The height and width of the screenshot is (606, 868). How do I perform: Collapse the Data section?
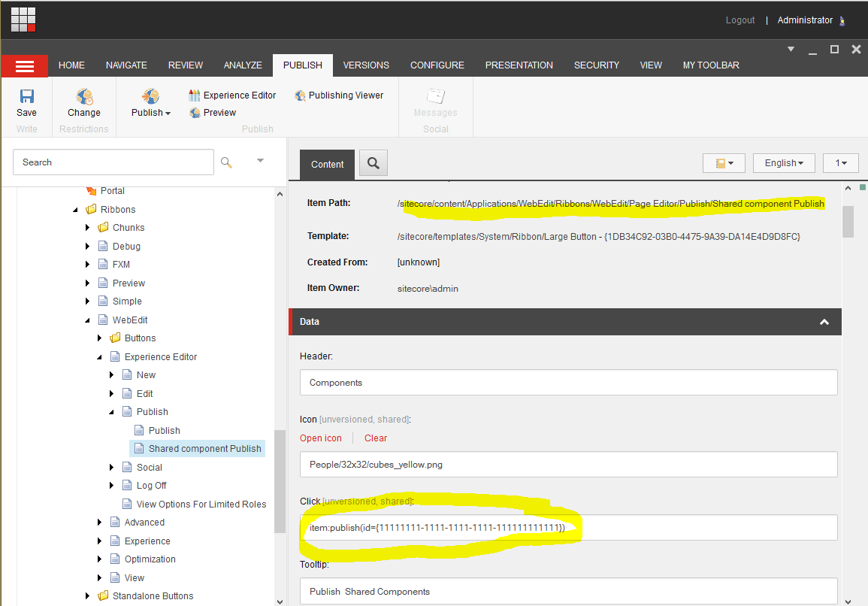click(824, 322)
